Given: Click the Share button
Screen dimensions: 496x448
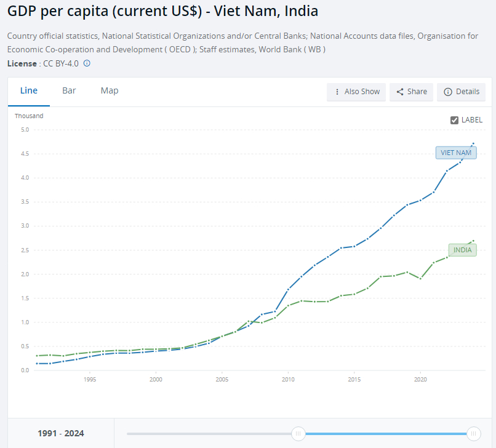Looking at the screenshot, I should pos(411,92).
